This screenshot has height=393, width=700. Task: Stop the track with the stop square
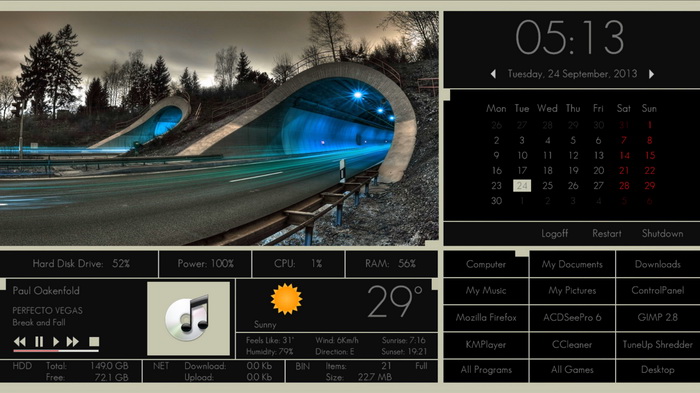(x=94, y=342)
